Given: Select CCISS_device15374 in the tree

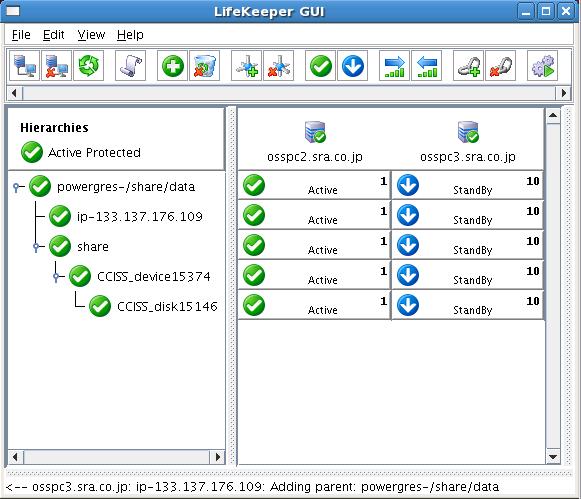Looking at the screenshot, I should [154, 276].
